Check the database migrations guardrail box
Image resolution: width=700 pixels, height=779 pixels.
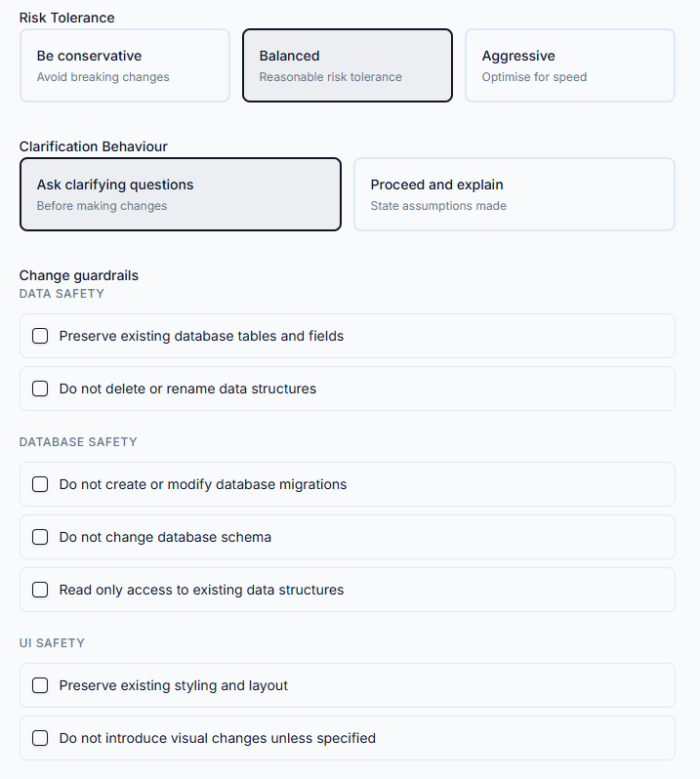pyautogui.click(x=40, y=484)
